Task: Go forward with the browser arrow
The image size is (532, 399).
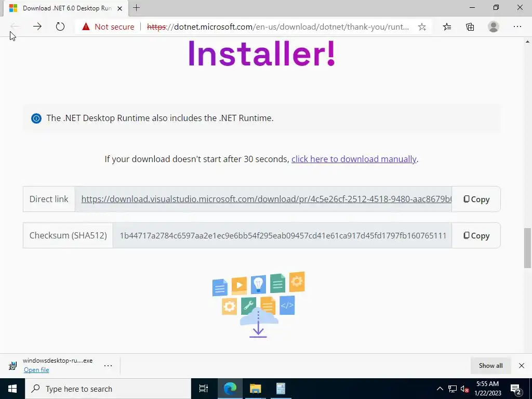Action: 37,26
